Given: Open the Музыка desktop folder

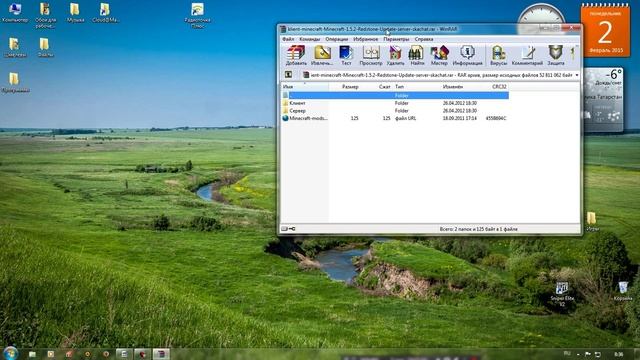Looking at the screenshot, I should coord(75,13).
